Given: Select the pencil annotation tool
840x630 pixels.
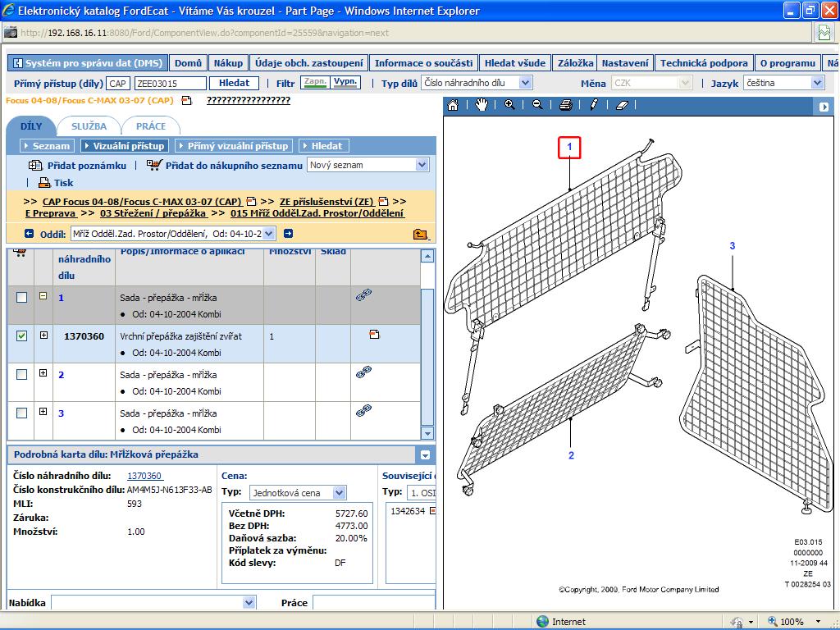Looking at the screenshot, I should [x=594, y=105].
